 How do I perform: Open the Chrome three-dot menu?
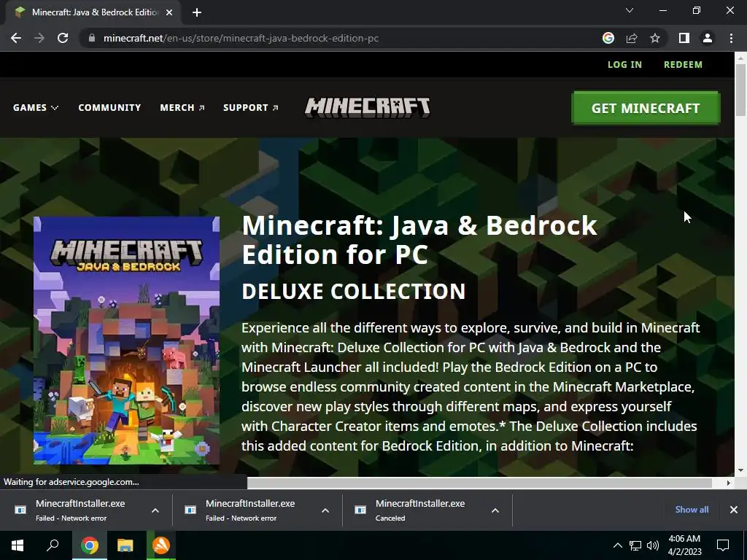click(731, 38)
